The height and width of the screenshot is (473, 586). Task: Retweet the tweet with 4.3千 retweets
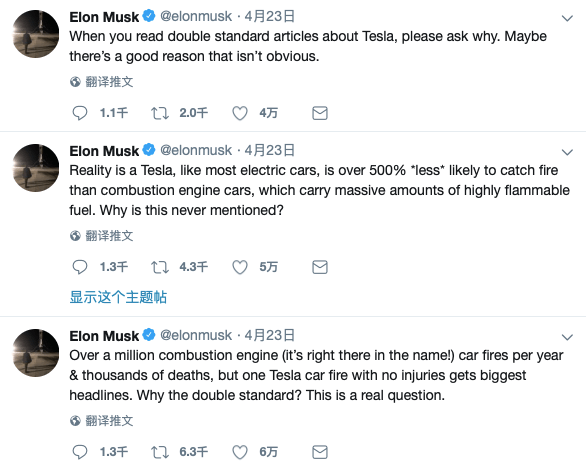[x=160, y=267]
